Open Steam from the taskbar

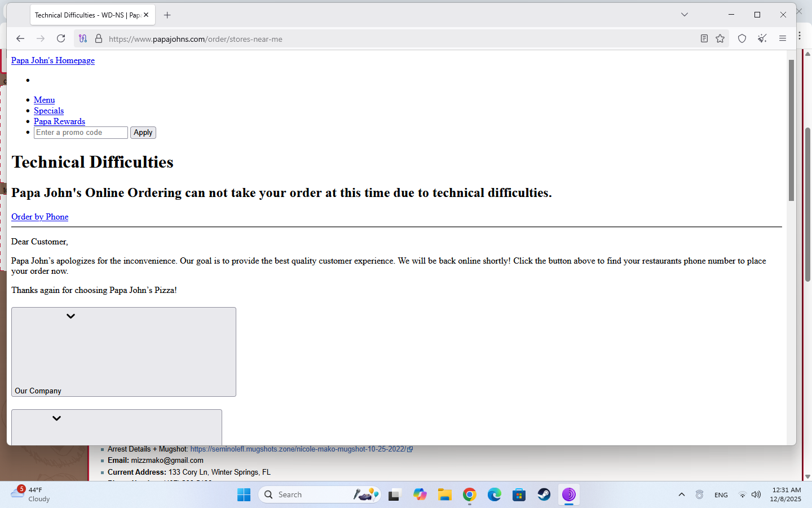coord(544,495)
